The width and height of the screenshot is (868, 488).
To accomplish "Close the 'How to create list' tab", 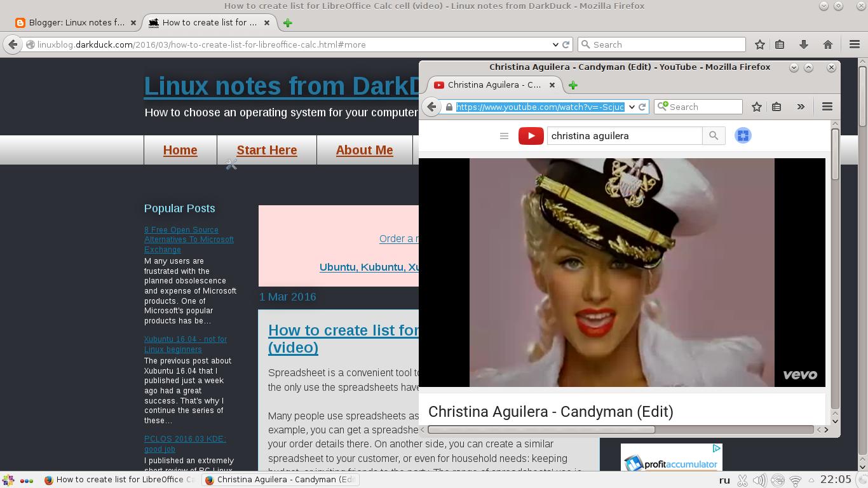I will [x=267, y=22].
